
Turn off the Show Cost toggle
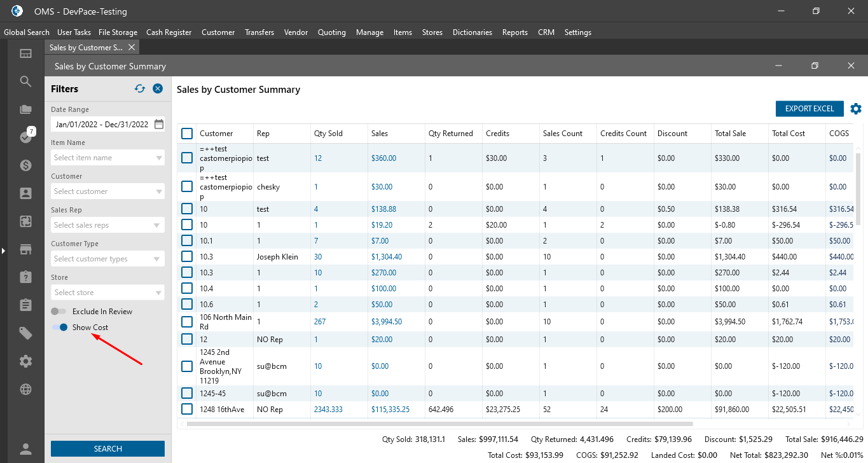pyautogui.click(x=60, y=328)
